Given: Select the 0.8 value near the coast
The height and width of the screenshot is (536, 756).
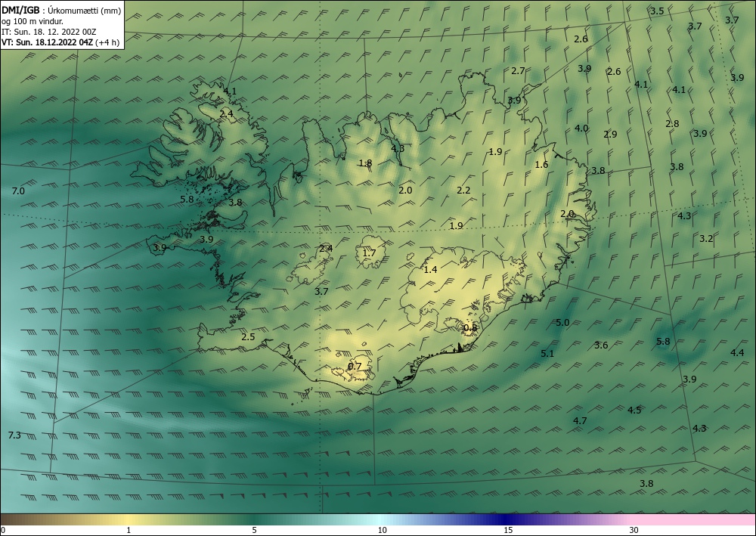Looking at the screenshot, I should [x=470, y=328].
